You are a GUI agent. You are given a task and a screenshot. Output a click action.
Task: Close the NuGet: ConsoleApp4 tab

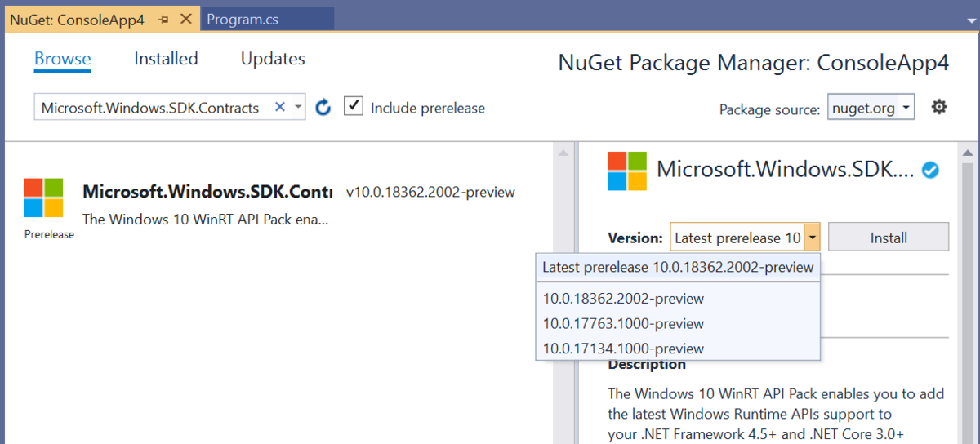click(185, 20)
